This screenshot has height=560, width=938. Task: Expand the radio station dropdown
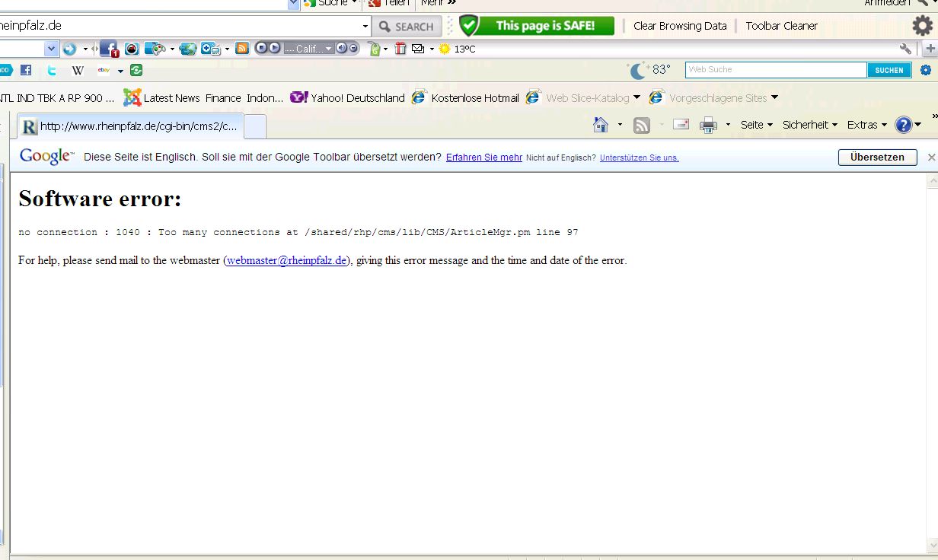(x=329, y=49)
